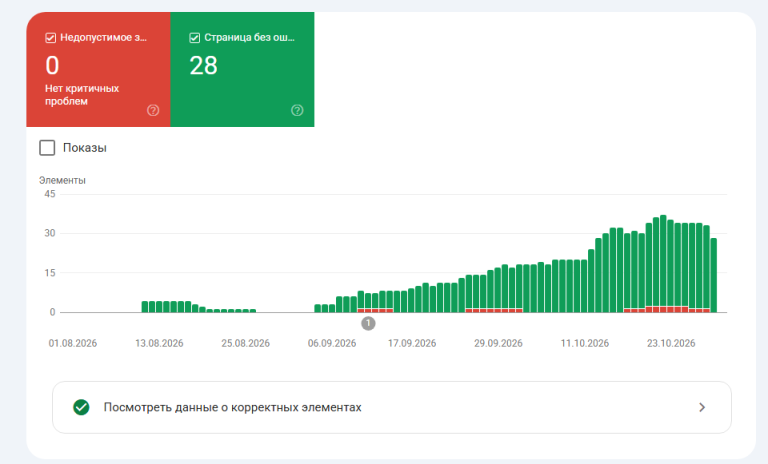
Task: Expand the chevron arrow in the valid items row
Action: pyautogui.click(x=702, y=407)
